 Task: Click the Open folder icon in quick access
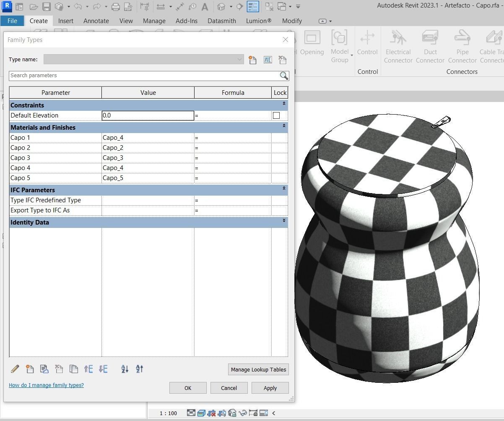click(34, 7)
